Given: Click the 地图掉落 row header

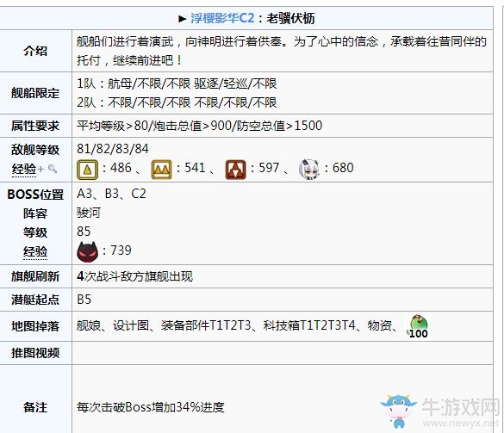Looking at the screenshot, I should point(35,326).
